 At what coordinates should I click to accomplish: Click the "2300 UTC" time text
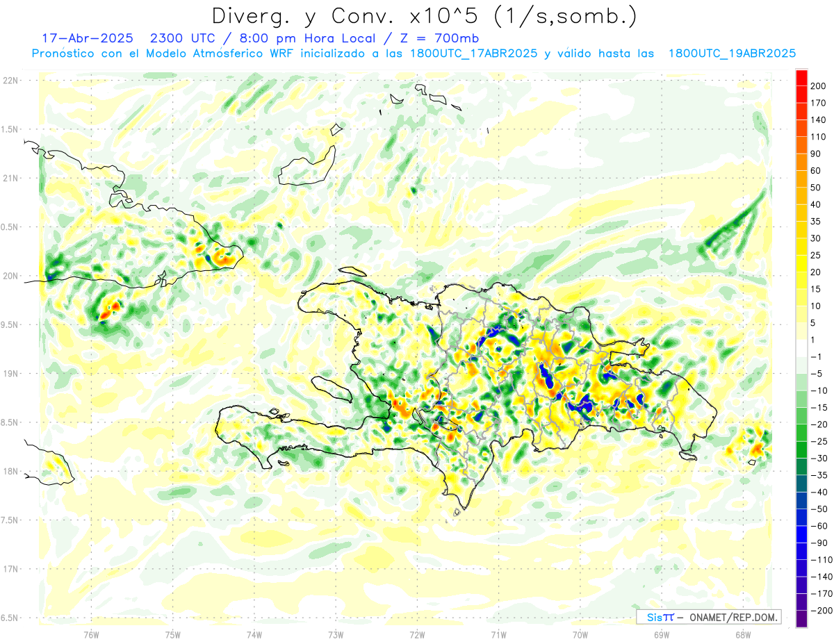pos(183,38)
